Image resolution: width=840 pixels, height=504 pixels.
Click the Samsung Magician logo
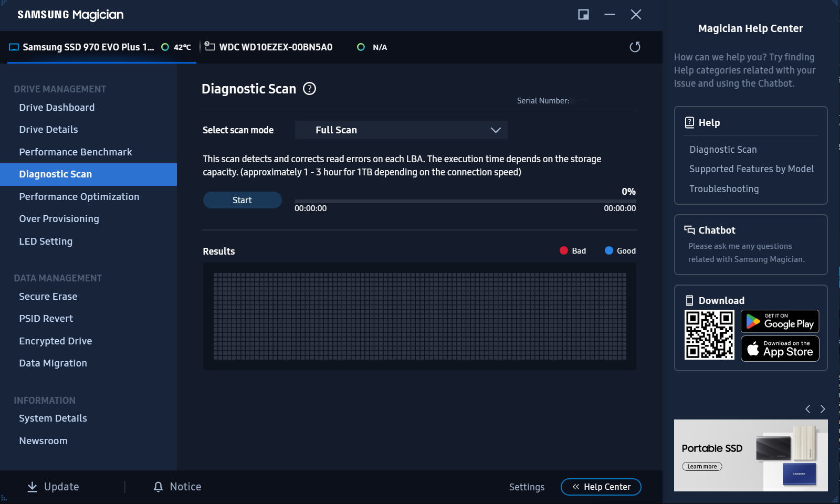click(70, 15)
